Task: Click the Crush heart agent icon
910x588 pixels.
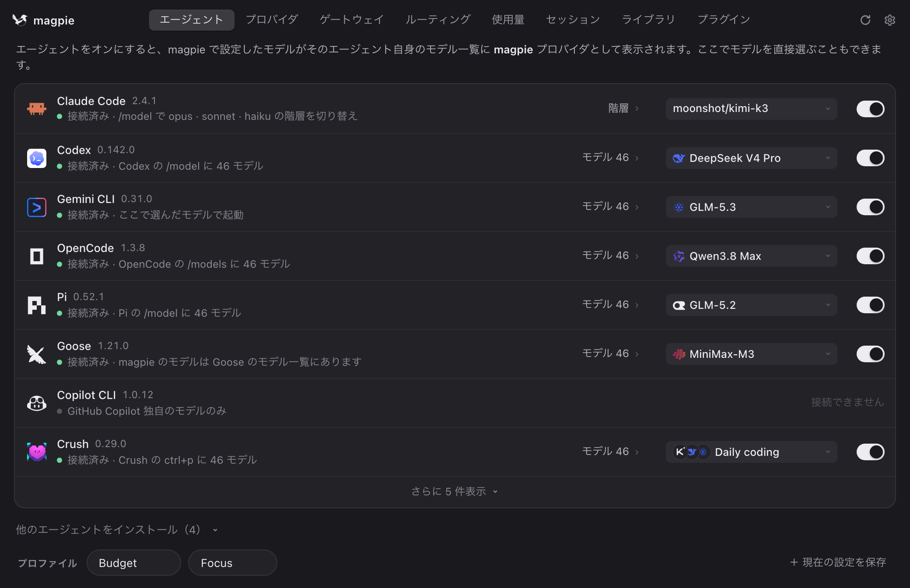Action: pyautogui.click(x=37, y=452)
